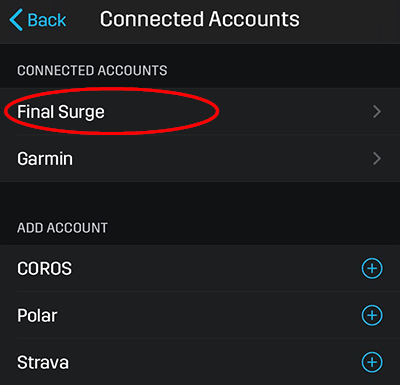
Task: Tap the empty area of the COROS row
Action: [217, 268]
